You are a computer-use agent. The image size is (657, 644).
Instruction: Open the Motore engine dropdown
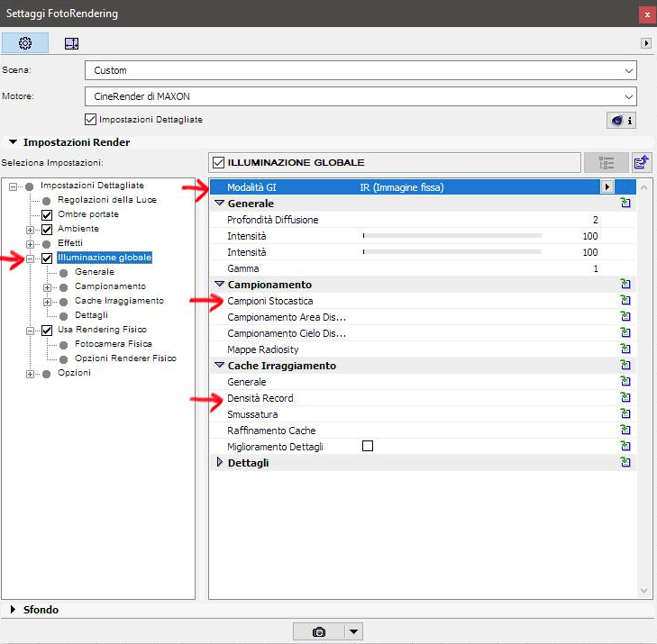pos(360,96)
